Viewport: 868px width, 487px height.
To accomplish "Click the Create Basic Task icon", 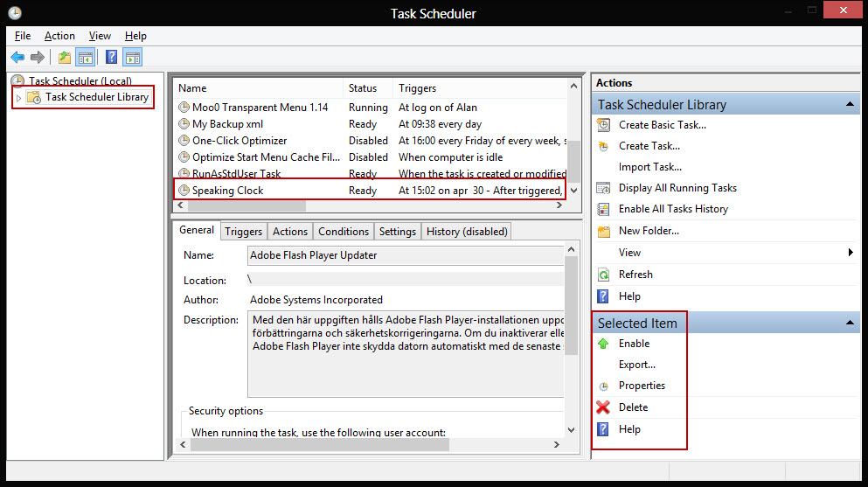I will point(603,125).
